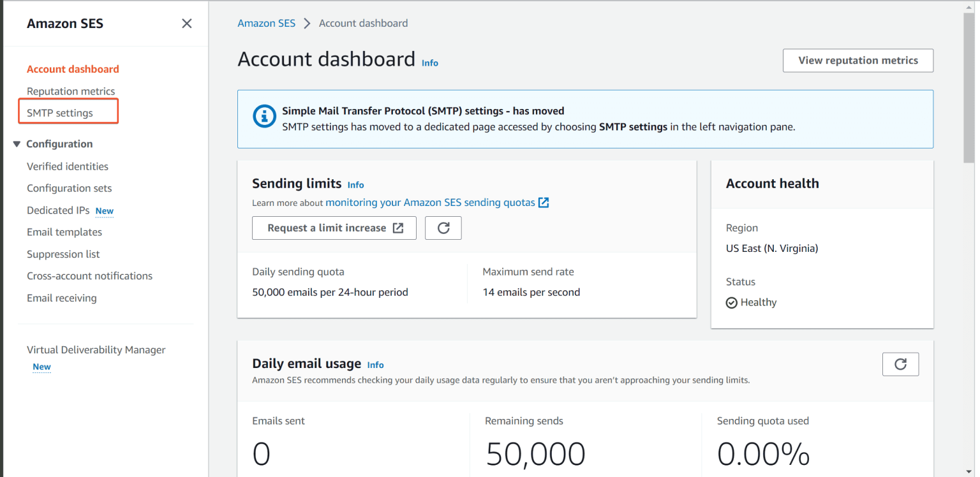
Task: Select Verified identities in the sidebar
Action: click(68, 166)
